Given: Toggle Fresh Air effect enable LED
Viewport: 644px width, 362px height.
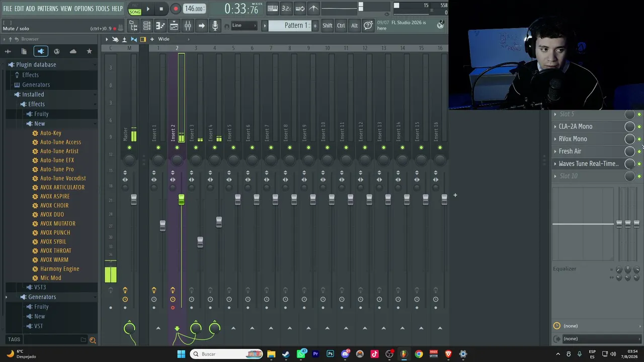Looking at the screenshot, I should coord(639,151).
